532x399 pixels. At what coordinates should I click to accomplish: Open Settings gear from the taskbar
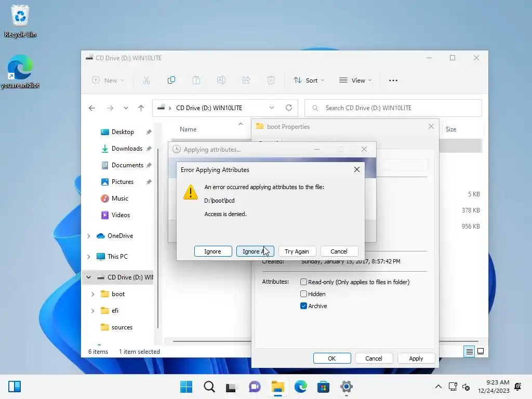coord(347,387)
